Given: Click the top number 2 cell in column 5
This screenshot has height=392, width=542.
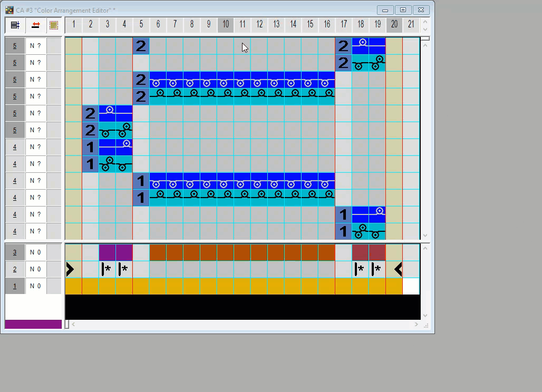Looking at the screenshot, I should click(141, 46).
